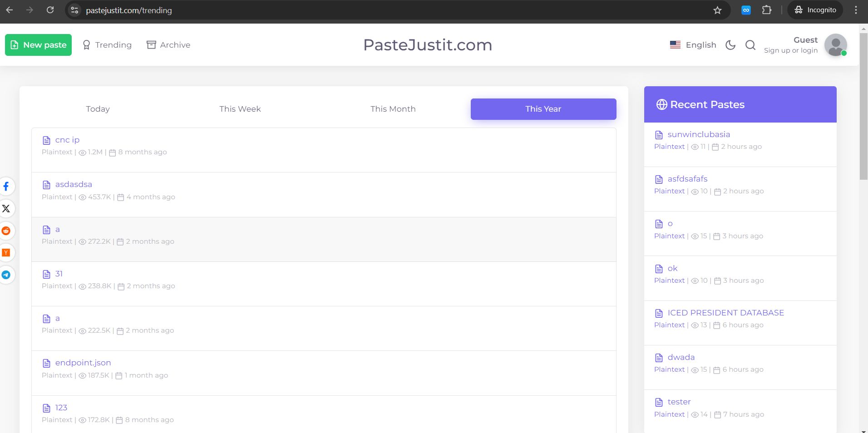Open the Trending page icon
868x433 pixels.
86,44
